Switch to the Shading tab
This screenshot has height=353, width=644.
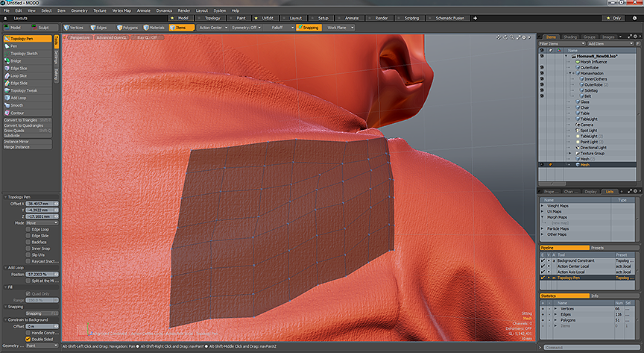click(x=569, y=37)
